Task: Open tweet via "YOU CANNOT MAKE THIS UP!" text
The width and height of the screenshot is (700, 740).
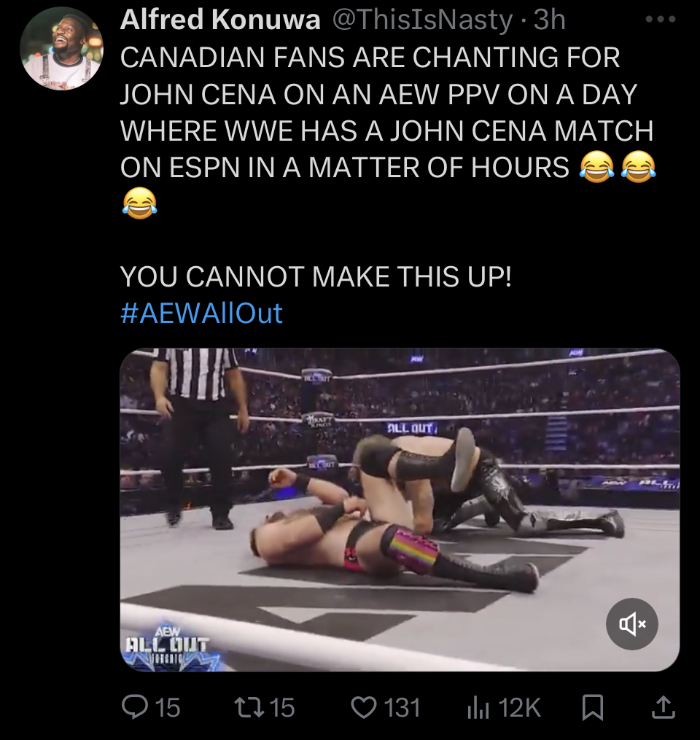Action: 316,276
